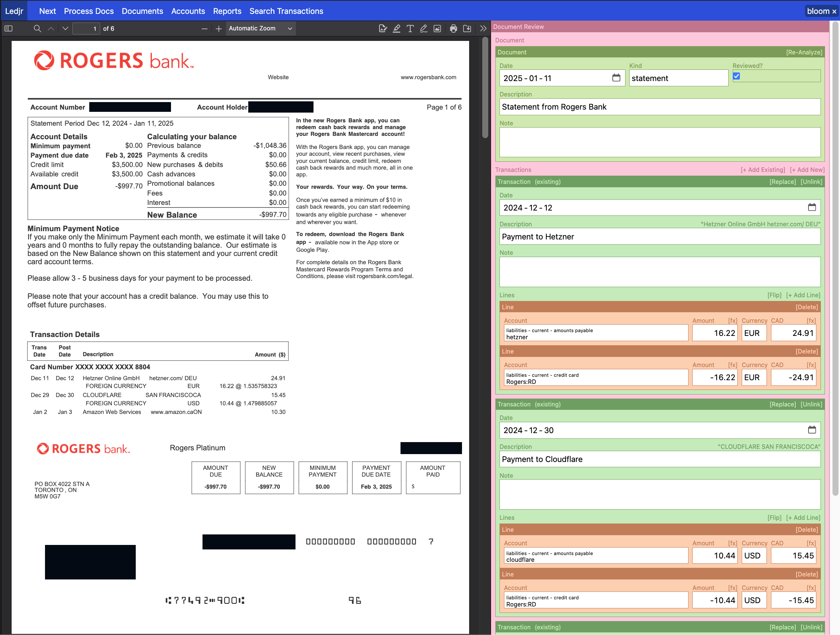Open the Search Transactions menu item

click(286, 11)
